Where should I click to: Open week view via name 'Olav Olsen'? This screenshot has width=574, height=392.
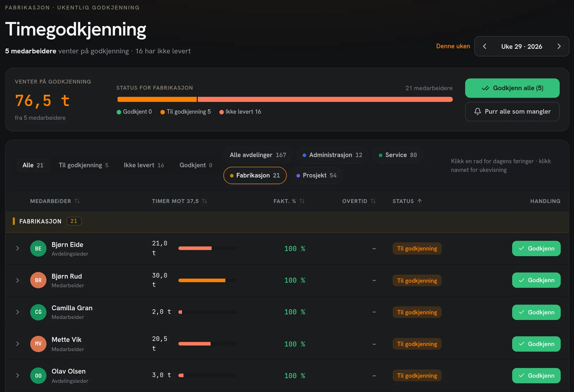69,371
